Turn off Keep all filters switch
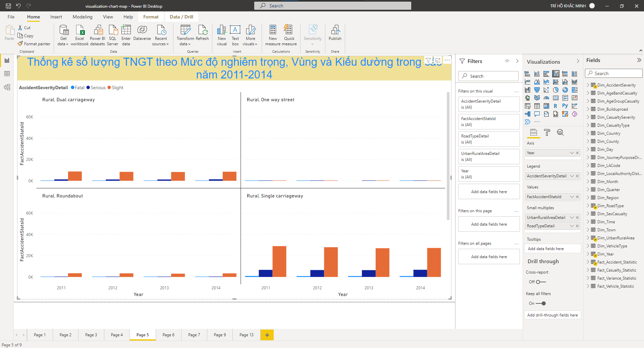 point(541,303)
